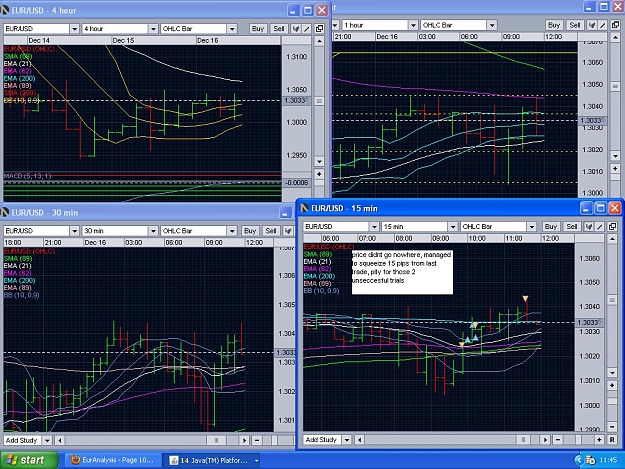Click horizontal scrollbar thumb in 30 min window
This screenshot has width=625, height=469.
coord(216,440)
